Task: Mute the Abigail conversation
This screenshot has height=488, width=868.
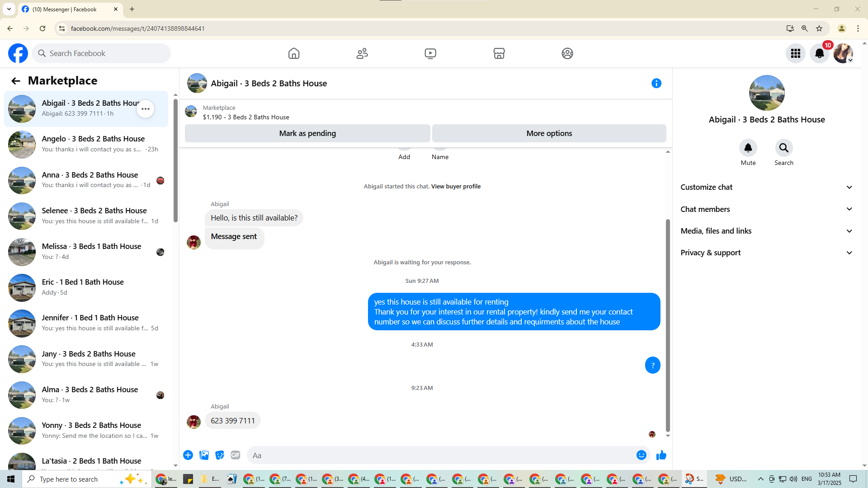Action: pyautogui.click(x=748, y=148)
